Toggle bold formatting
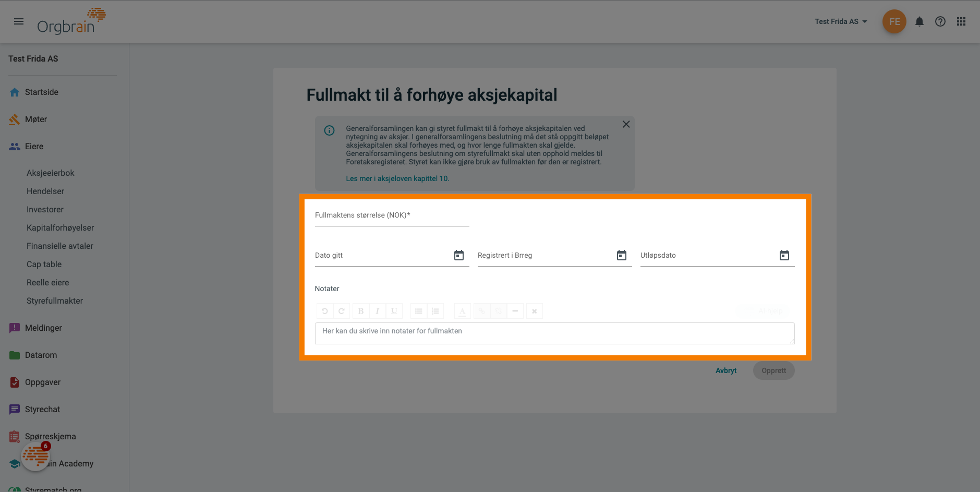The width and height of the screenshot is (980, 492). point(361,311)
